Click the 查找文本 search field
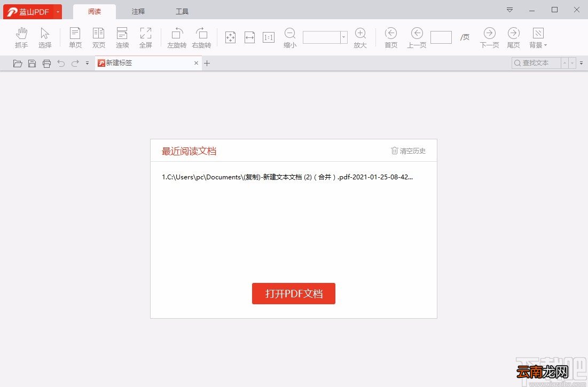Viewport: 588px width, 387px height. tap(536, 63)
